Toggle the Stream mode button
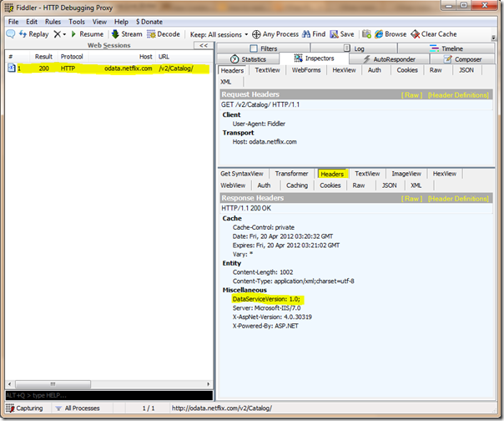 tap(127, 34)
